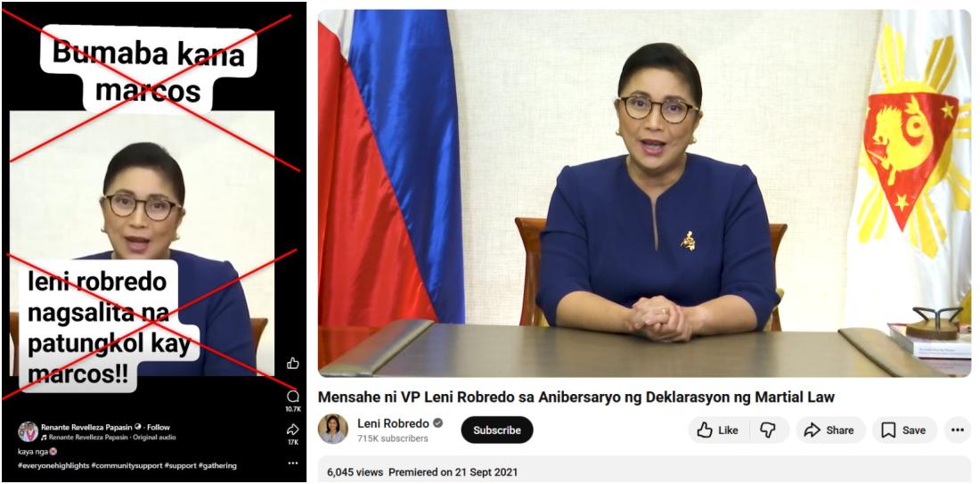Open comments via the speech bubble icon
Viewport: 980px width, 484px height.
click(292, 396)
